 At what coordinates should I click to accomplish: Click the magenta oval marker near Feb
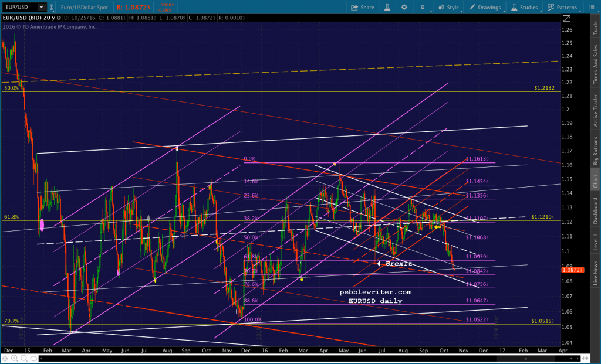point(42,224)
